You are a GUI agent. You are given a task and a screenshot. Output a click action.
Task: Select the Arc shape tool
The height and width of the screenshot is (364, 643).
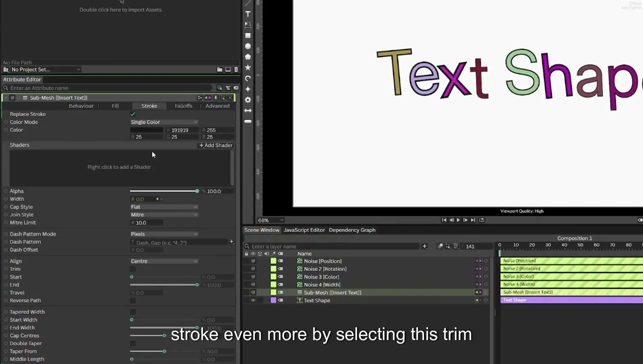click(x=248, y=78)
